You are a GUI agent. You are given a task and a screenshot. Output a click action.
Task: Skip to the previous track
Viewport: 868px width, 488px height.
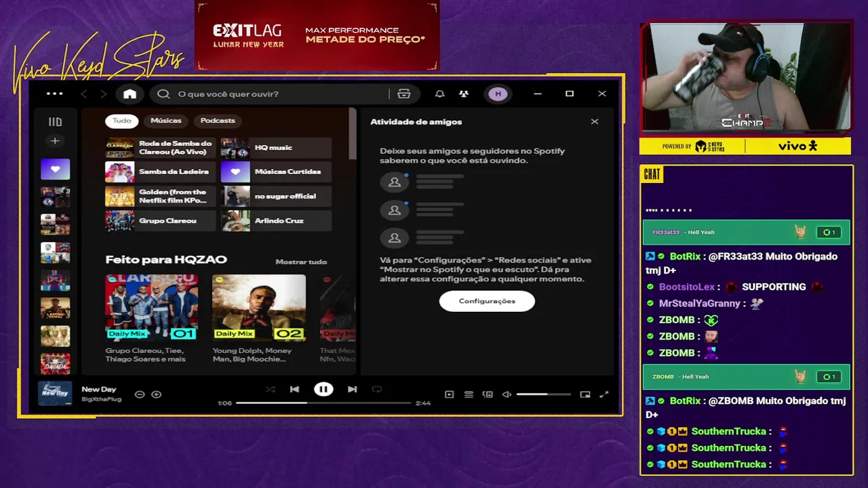tap(294, 389)
